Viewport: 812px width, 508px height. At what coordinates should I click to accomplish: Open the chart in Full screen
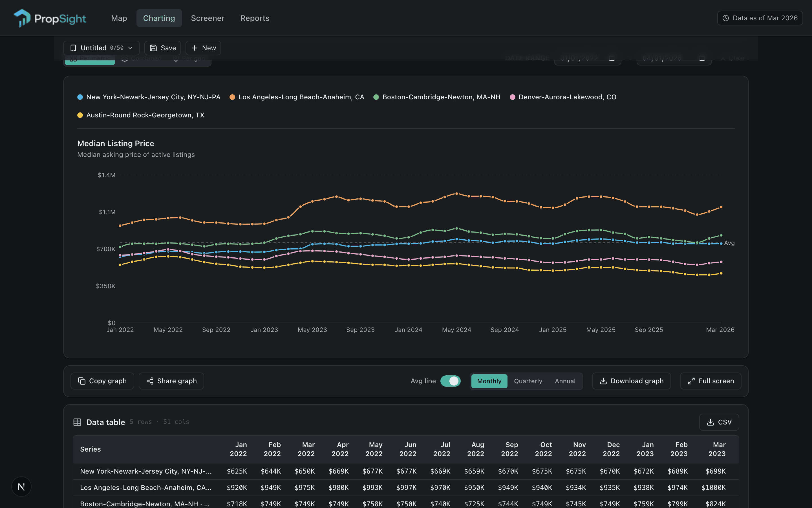(710, 381)
